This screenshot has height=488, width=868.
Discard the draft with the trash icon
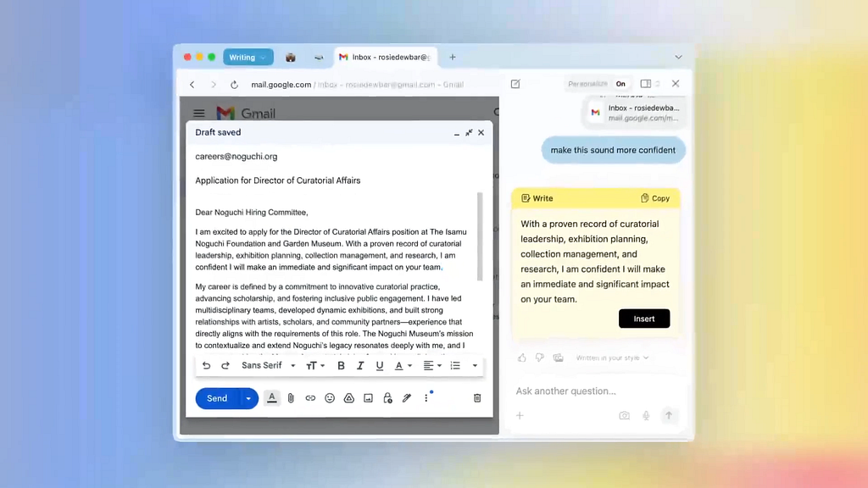pos(477,398)
